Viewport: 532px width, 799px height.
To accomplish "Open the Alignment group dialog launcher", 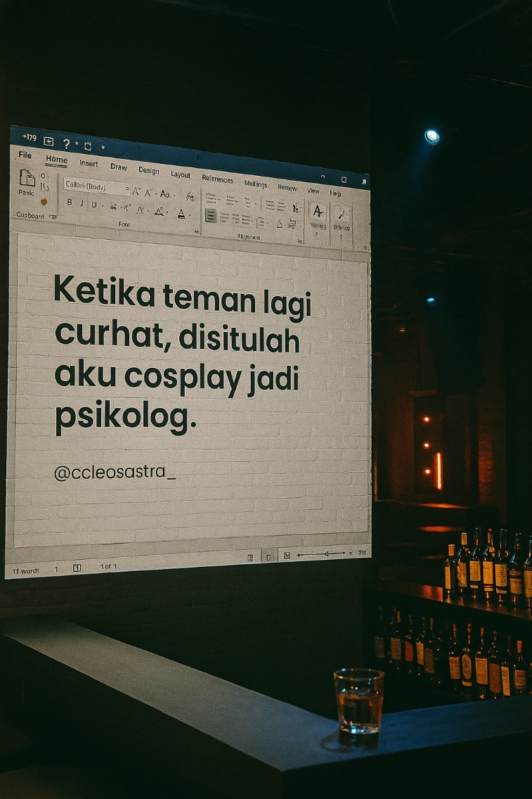I will point(300,241).
